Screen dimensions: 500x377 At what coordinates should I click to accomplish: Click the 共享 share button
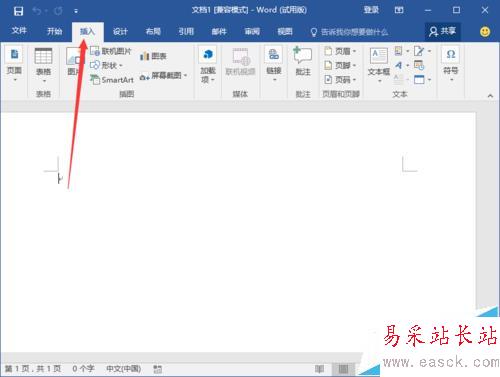point(442,31)
